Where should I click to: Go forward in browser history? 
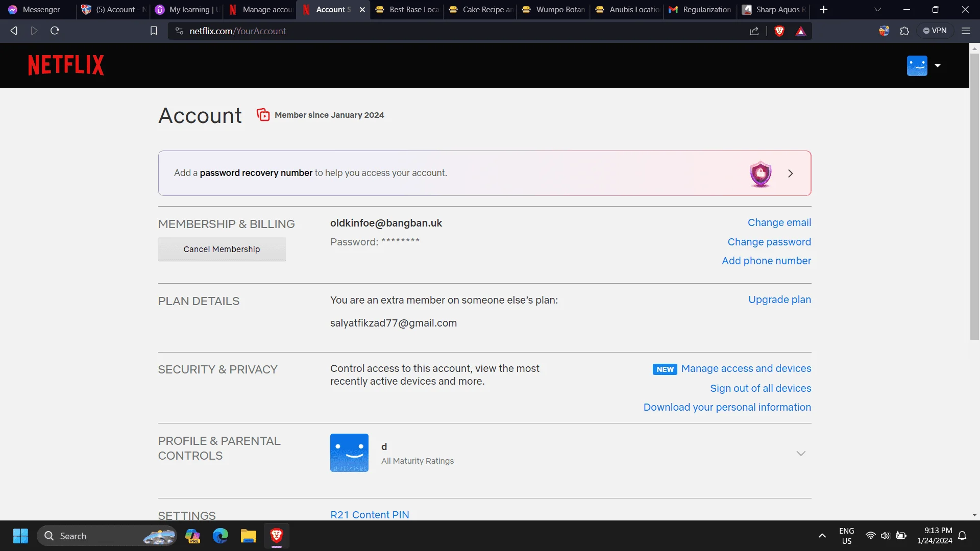tap(34, 31)
